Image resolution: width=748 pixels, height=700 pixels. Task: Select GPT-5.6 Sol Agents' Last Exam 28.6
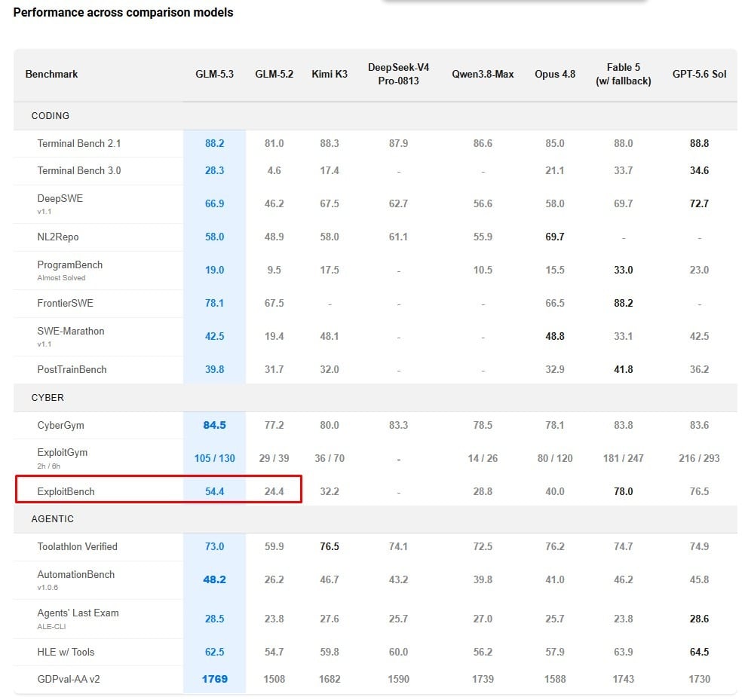coord(699,619)
